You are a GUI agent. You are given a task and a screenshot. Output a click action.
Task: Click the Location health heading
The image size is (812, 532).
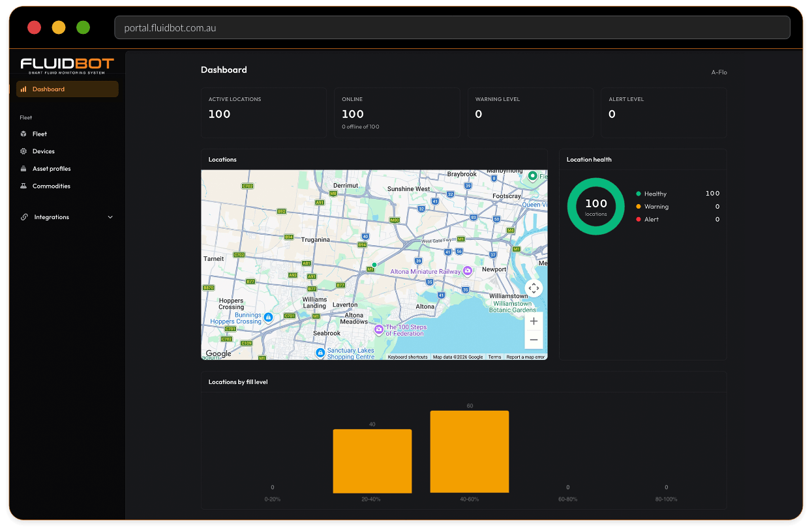[x=589, y=160]
